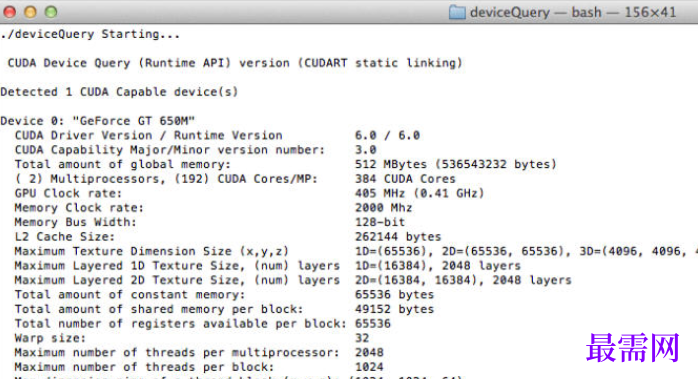Click the purple Chinese watermark logo
This screenshot has width=698, height=379.
633,348
